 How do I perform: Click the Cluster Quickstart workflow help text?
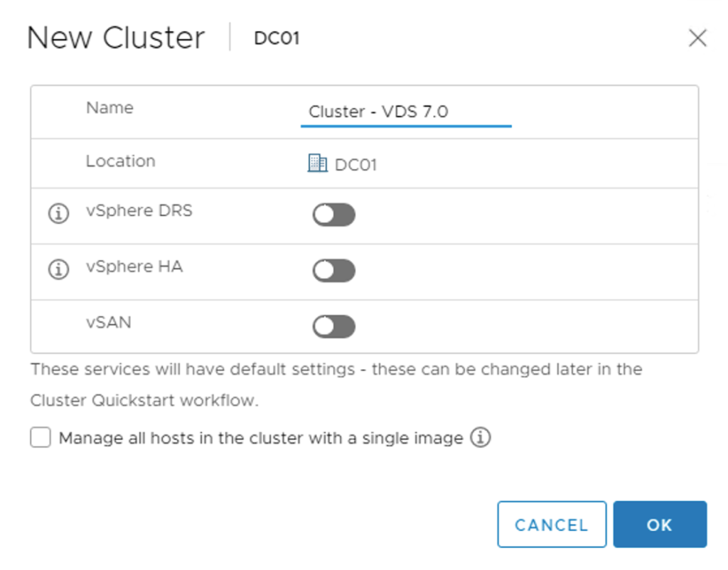[x=144, y=400]
